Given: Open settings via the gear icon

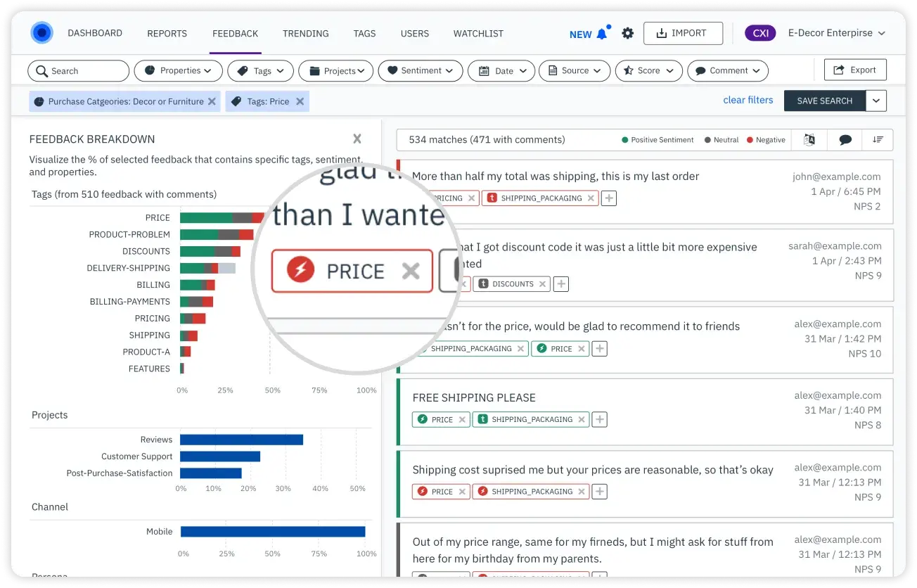Looking at the screenshot, I should pos(628,33).
